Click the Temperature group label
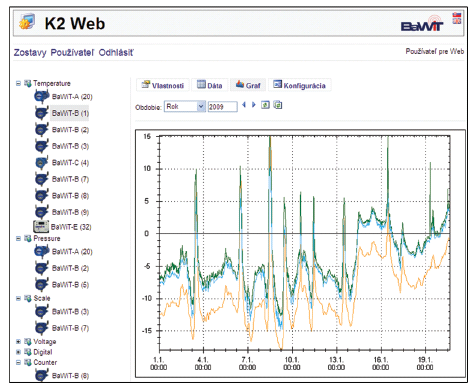 pyautogui.click(x=52, y=83)
